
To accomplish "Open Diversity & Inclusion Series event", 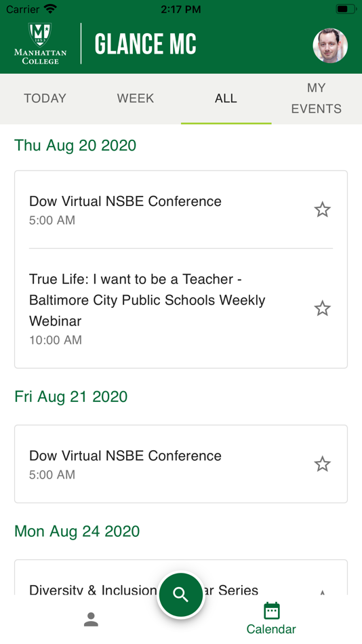I will (x=181, y=578).
